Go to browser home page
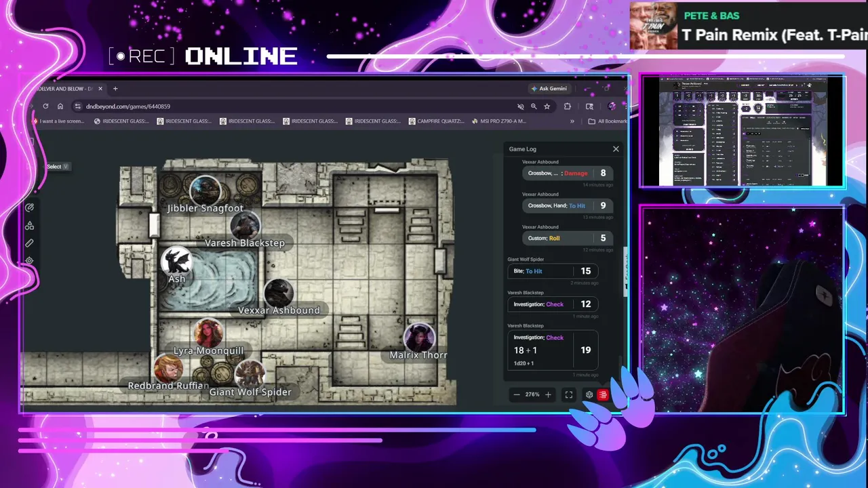Viewport: 868px width, 488px height. click(60, 106)
